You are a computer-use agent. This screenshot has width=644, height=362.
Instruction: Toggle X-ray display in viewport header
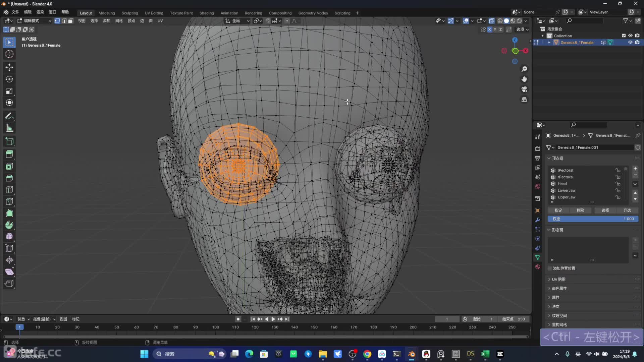pos(492,21)
